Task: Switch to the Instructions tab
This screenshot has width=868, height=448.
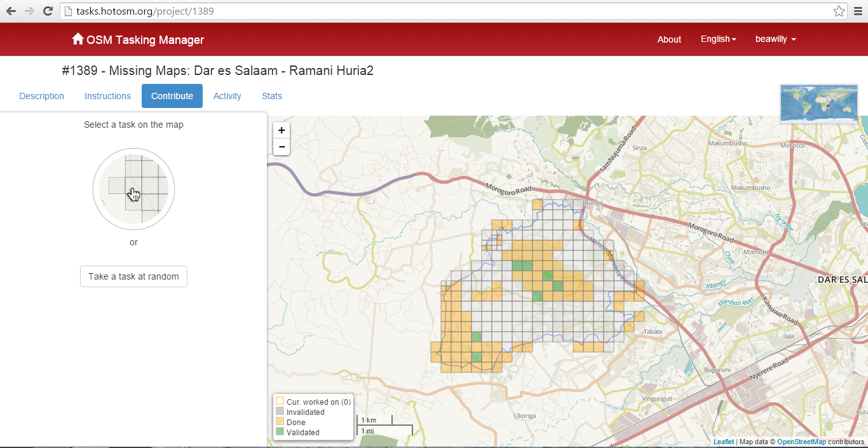Action: 107,96
